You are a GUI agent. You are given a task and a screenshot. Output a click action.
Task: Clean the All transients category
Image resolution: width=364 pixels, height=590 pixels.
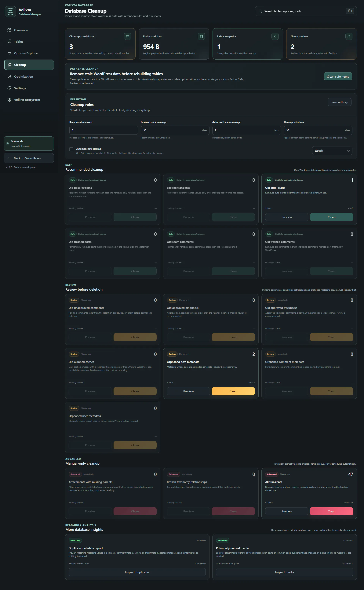tap(331, 511)
